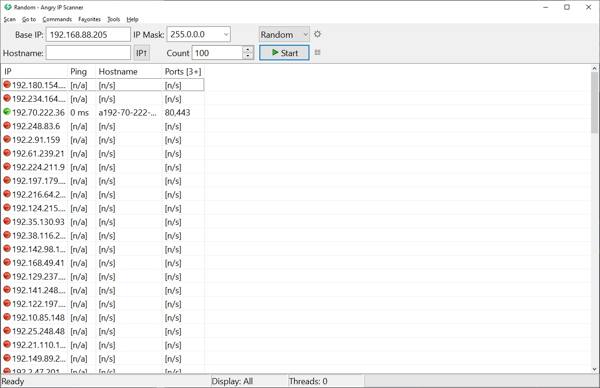This screenshot has width=600, height=388.
Task: Expand the IP Mask dropdown
Action: (226, 34)
